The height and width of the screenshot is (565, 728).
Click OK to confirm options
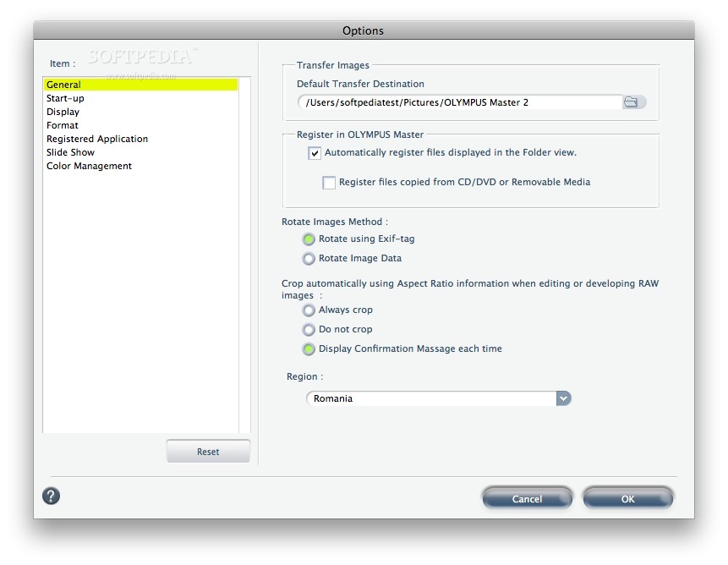click(x=627, y=498)
